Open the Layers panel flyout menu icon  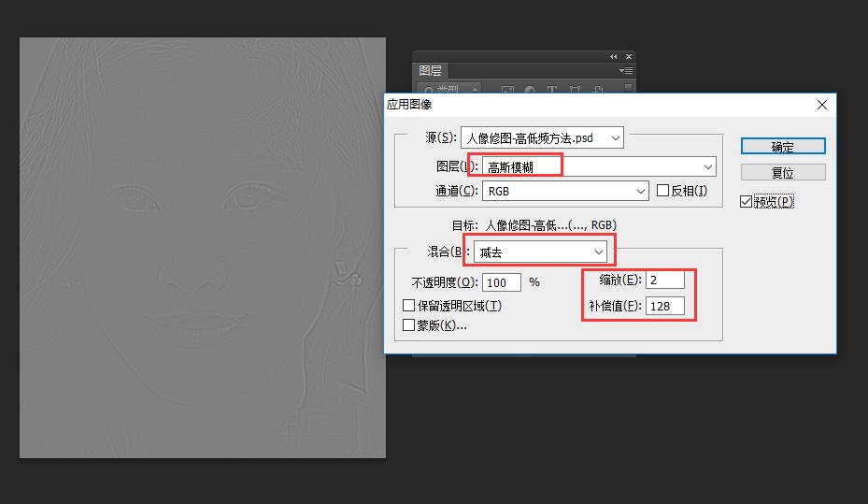[626, 70]
